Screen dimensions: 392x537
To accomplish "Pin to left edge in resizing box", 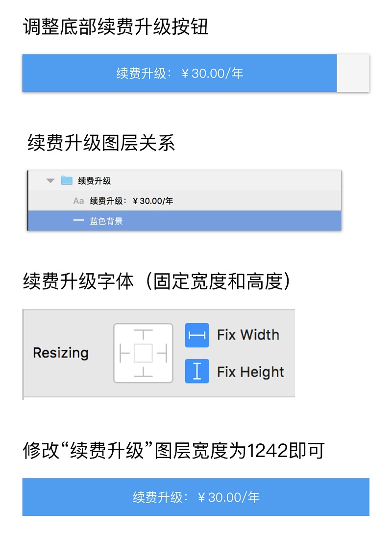I will [x=125, y=353].
